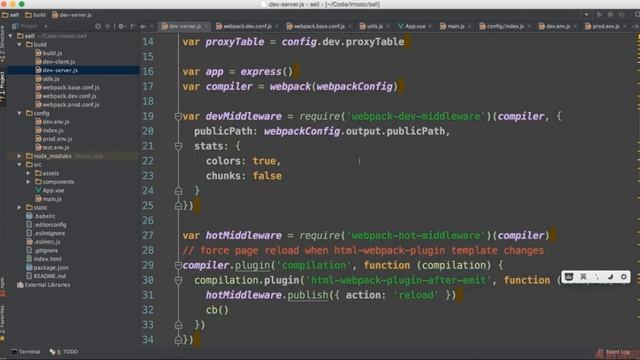The height and width of the screenshot is (360, 640).
Task: Open the Structure side tool window
Action: (x=2, y=43)
